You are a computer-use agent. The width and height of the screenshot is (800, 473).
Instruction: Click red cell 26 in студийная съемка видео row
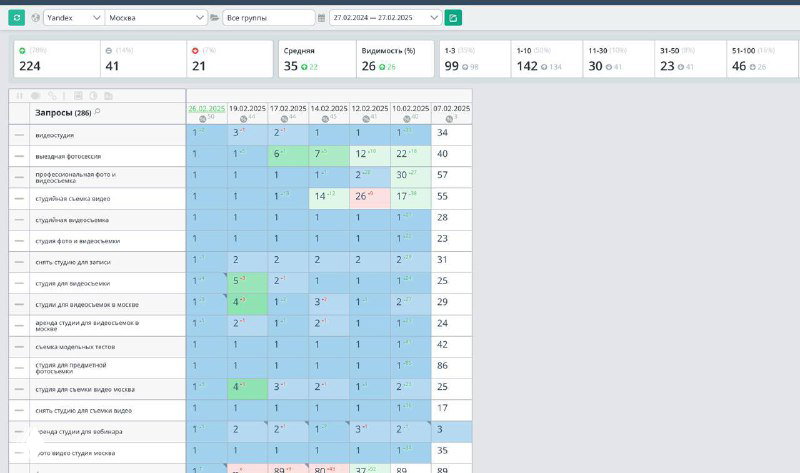370,198
